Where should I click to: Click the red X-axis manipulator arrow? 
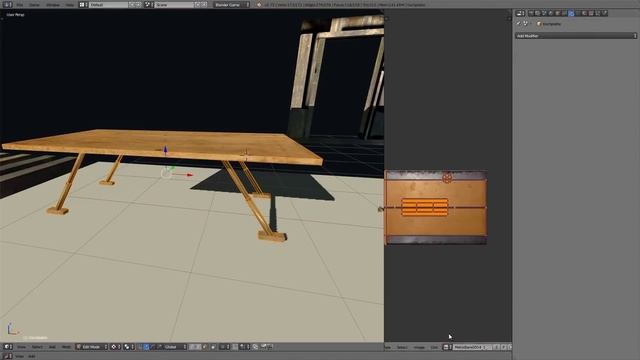189,175
